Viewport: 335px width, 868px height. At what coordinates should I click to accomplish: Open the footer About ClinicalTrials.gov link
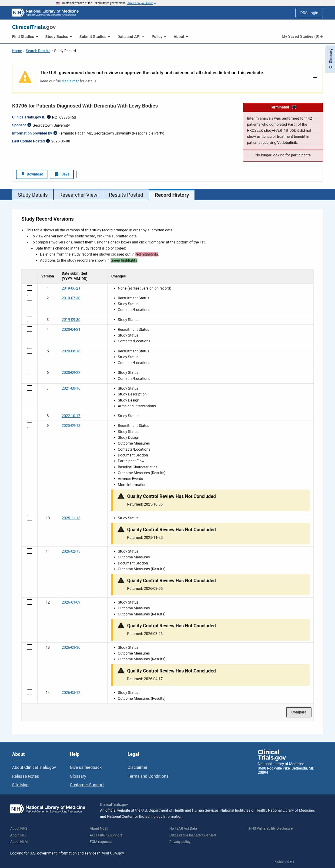coord(34,767)
